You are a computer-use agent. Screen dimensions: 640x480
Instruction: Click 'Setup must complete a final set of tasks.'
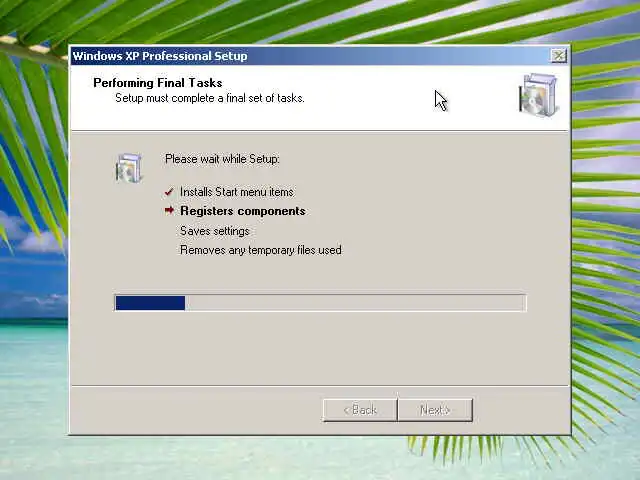(210, 98)
